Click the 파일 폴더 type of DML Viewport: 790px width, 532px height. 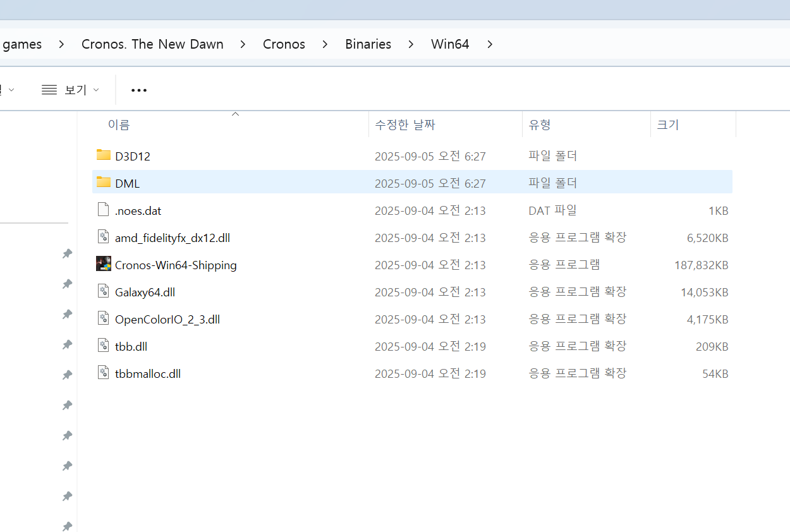[x=553, y=183]
